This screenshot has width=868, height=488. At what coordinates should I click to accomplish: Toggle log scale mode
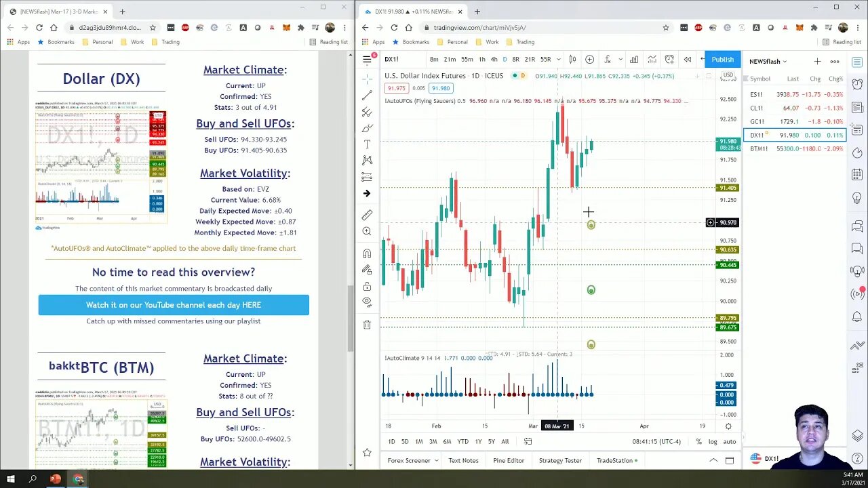tap(713, 442)
